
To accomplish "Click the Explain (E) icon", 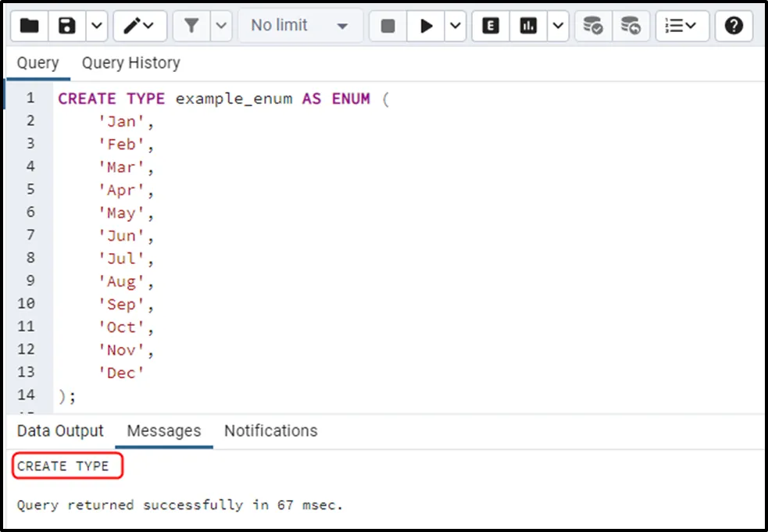I will (x=491, y=26).
